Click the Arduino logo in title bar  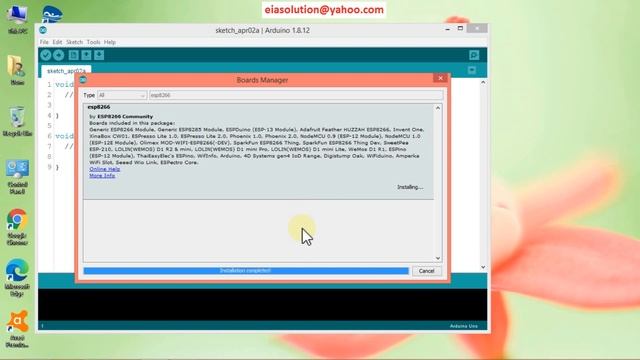point(43,30)
